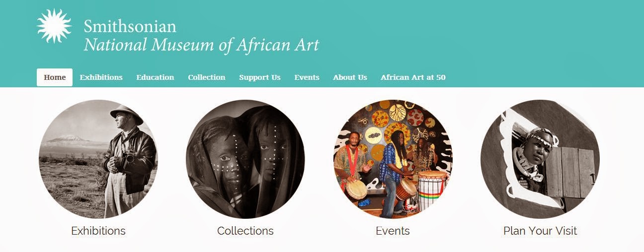Click the National Museum of African Art title

click(x=201, y=45)
